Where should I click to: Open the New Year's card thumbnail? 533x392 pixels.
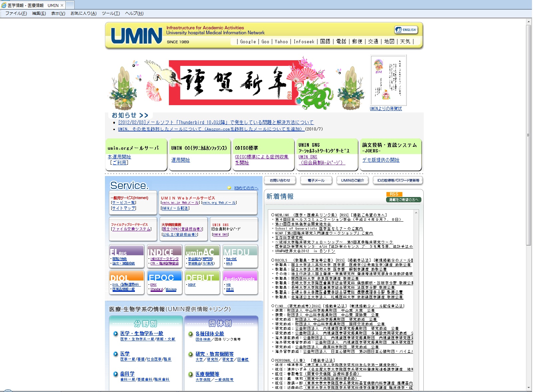[388, 81]
